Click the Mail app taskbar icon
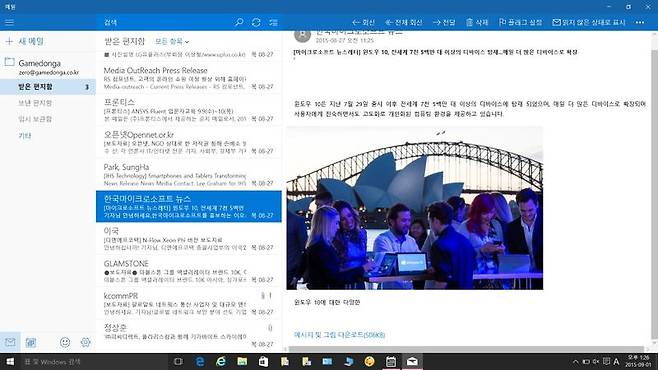 click(412, 362)
